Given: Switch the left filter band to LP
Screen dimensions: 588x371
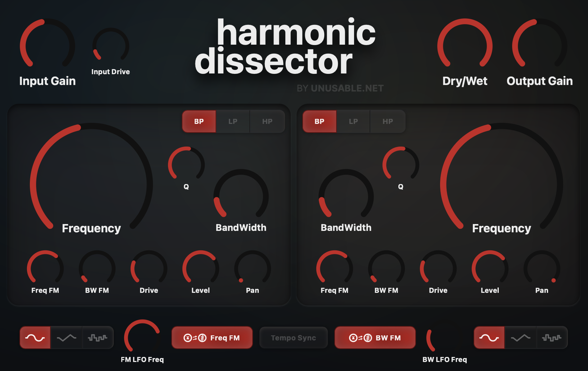Looking at the screenshot, I should [232, 121].
